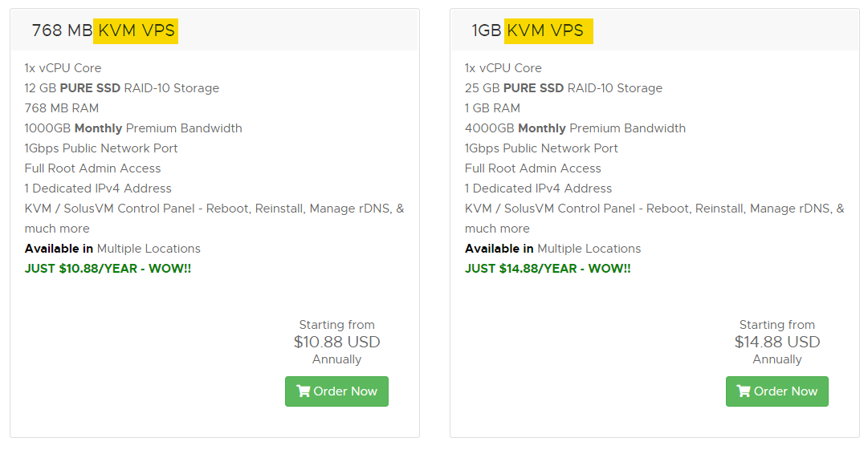Image resolution: width=868 pixels, height=450 pixels.
Task: Click the "768 MB RAM" feature text
Action: click(x=61, y=108)
